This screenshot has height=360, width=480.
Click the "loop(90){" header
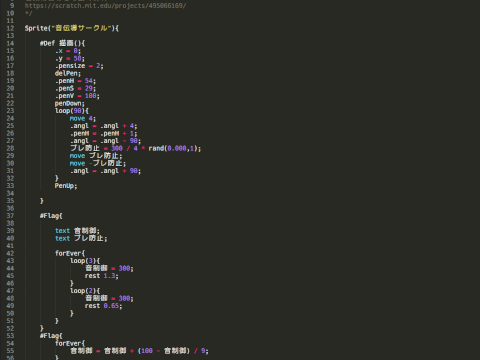72,111
